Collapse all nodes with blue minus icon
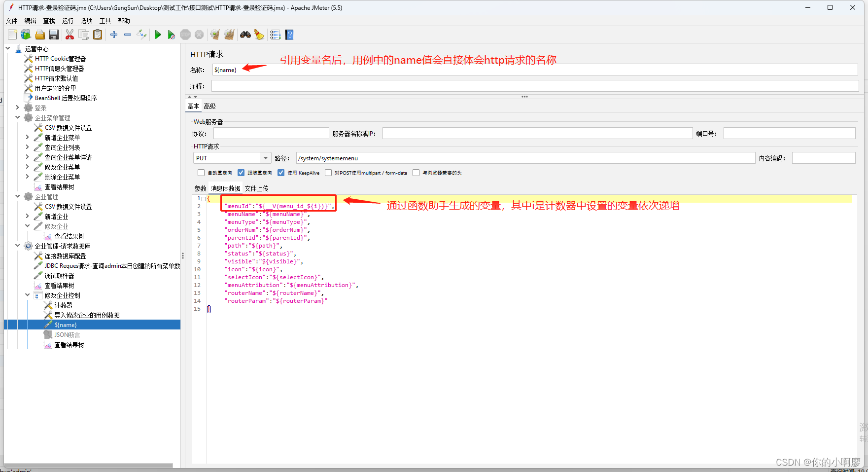The width and height of the screenshot is (868, 472). (128, 35)
